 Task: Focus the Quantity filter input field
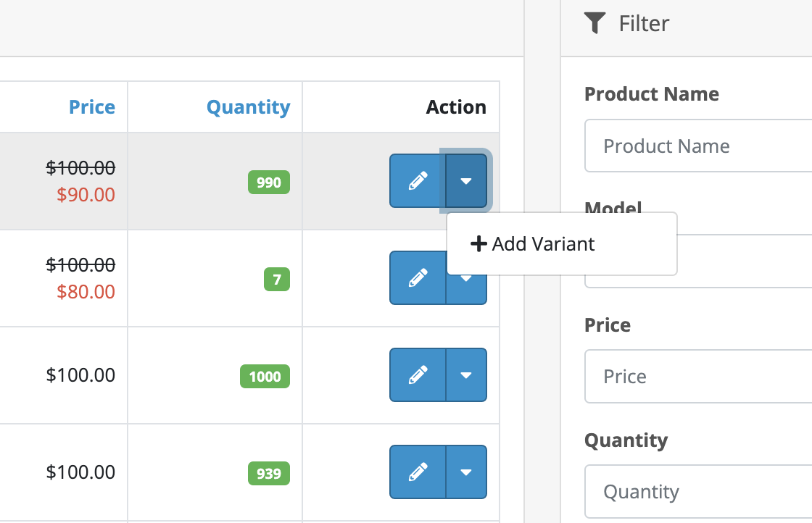(698, 491)
